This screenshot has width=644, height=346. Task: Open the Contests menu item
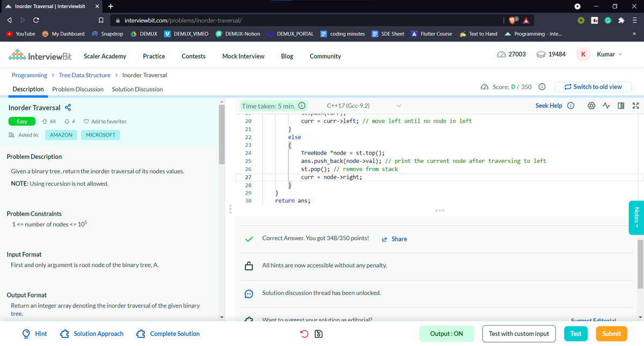194,56
